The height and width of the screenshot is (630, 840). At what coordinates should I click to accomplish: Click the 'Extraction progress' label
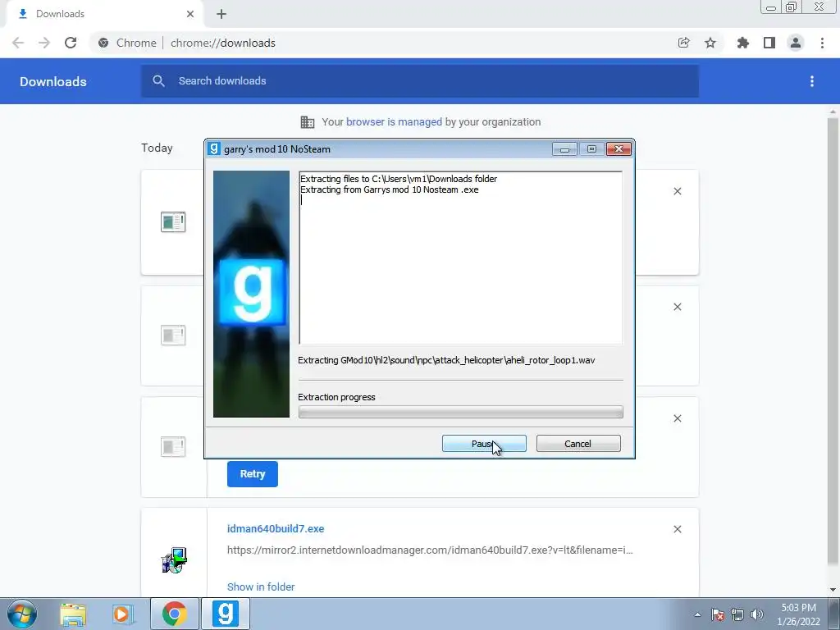tap(336, 397)
